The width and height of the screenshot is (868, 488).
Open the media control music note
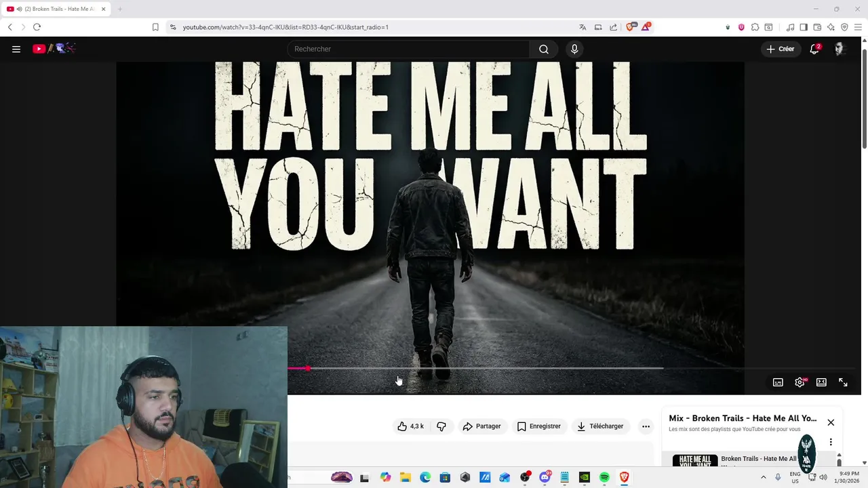click(x=790, y=27)
